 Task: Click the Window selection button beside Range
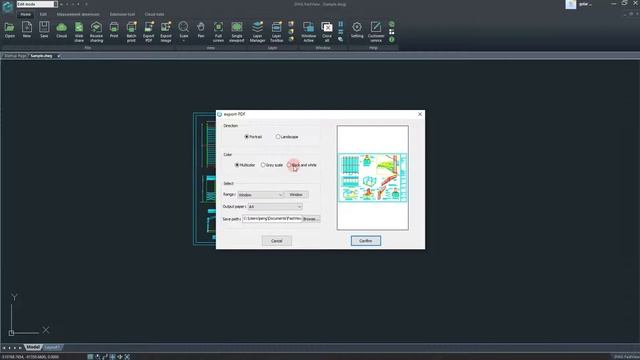tap(296, 195)
